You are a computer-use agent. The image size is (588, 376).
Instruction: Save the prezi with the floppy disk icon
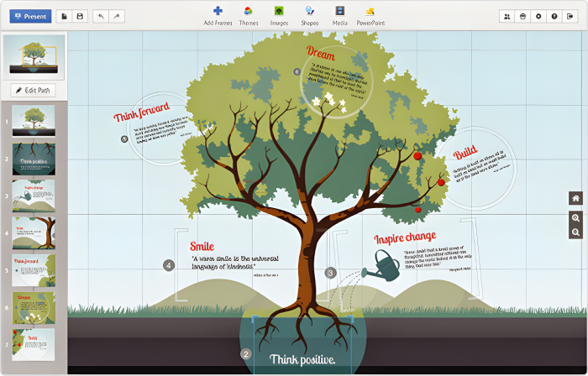click(80, 17)
